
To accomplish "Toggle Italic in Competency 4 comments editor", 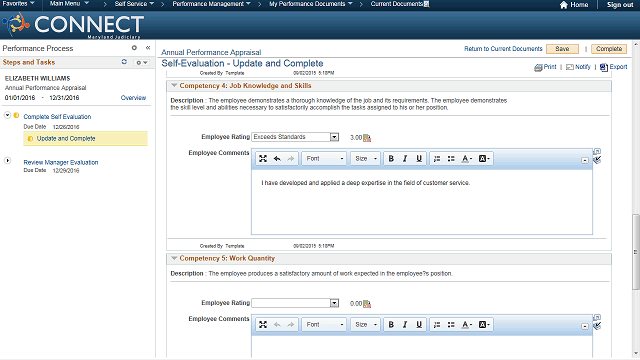I will [405, 159].
